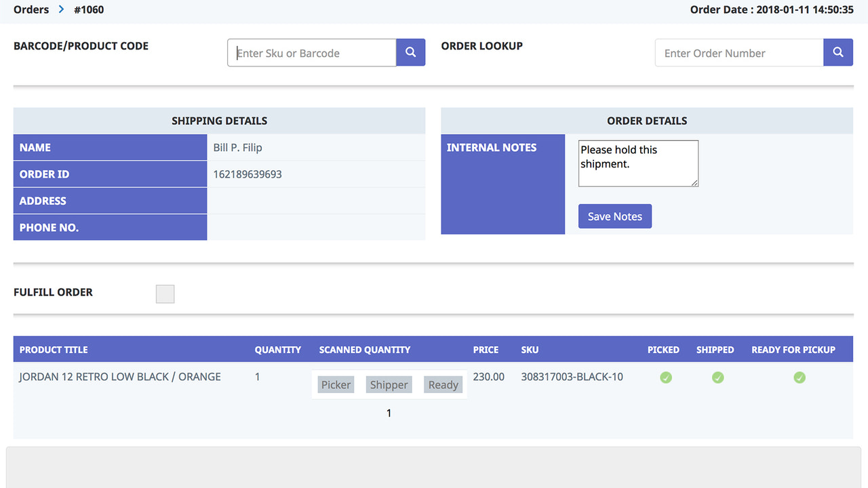Save the internal notes
This screenshot has height=488, width=868.
point(614,216)
